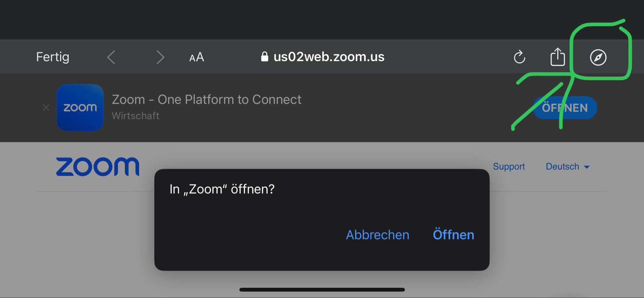Tap the Fertig button
644x298 pixels.
pyautogui.click(x=53, y=57)
